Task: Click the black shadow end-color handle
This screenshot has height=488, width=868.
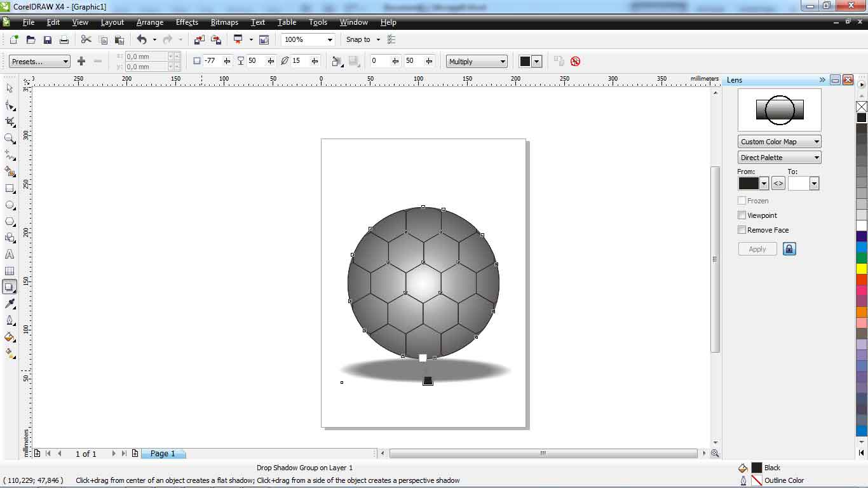Action: pyautogui.click(x=428, y=381)
